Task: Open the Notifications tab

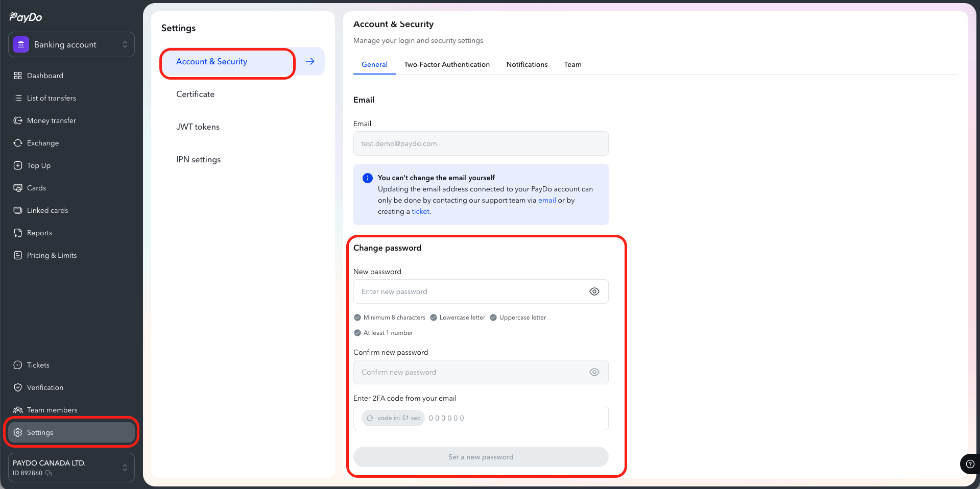Action: click(x=527, y=64)
